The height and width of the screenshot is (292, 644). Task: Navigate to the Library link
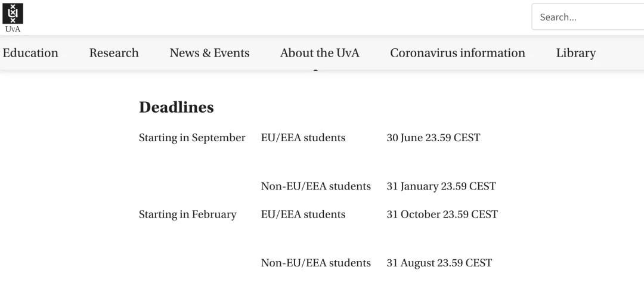point(575,53)
